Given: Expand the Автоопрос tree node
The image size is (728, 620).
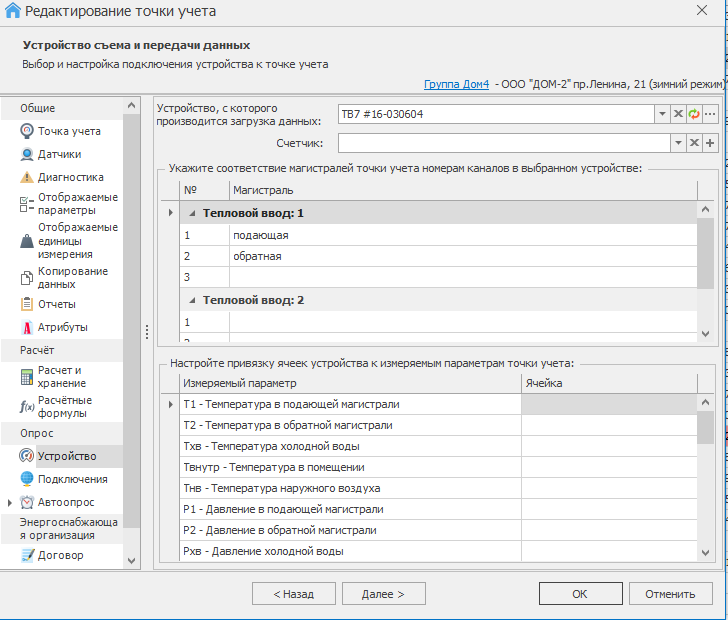Looking at the screenshot, I should coord(10,502).
